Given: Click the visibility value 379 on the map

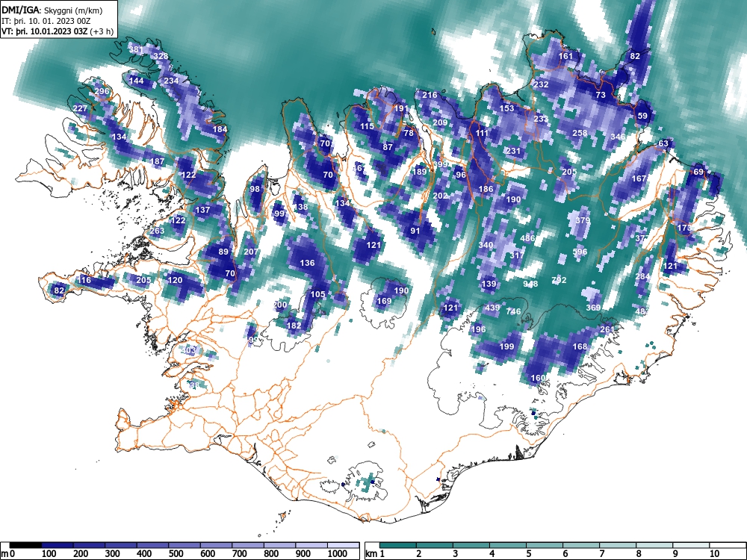Looking at the screenshot, I should (x=583, y=220).
